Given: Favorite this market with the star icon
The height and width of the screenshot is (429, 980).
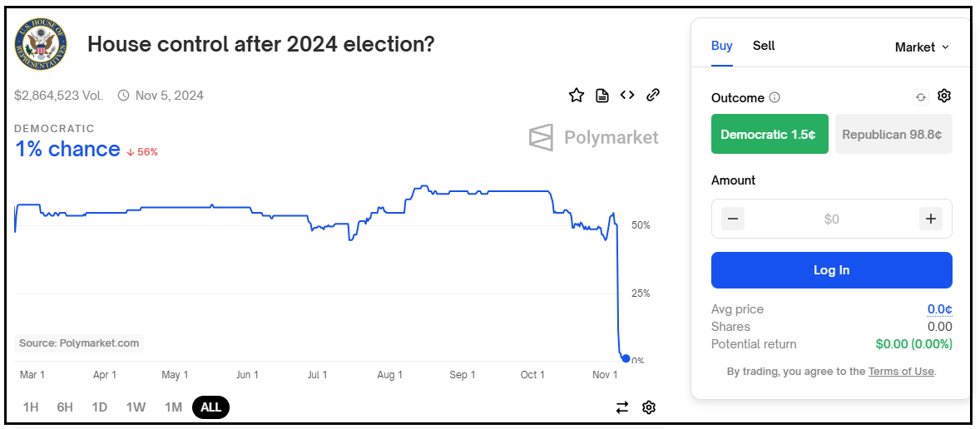Looking at the screenshot, I should (576, 95).
